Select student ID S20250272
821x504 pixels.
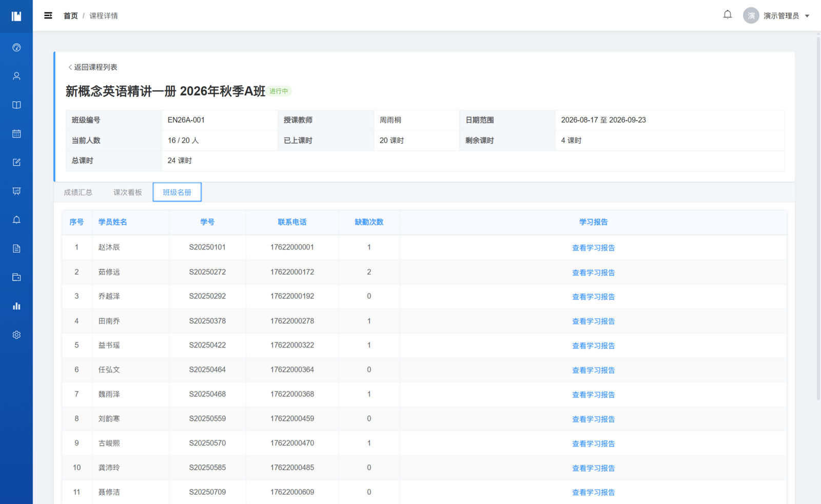coord(207,272)
